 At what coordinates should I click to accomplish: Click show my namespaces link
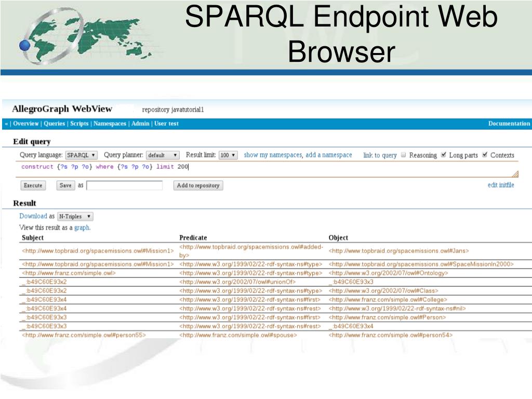[273, 155]
